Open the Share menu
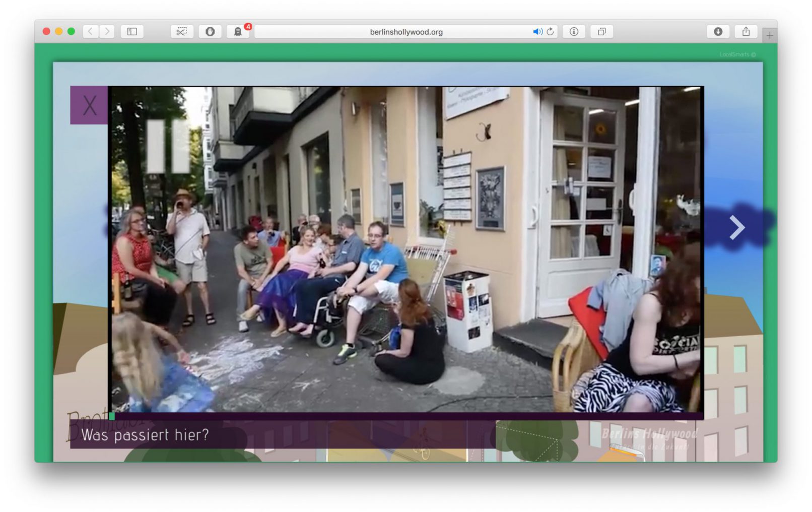Viewport: 812px width, 512px height. [746, 32]
